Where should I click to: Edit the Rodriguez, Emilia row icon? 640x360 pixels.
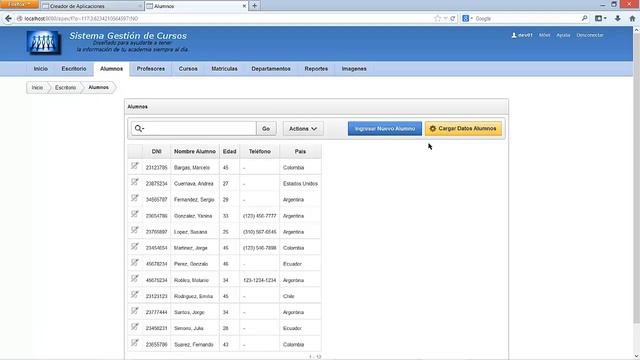click(x=135, y=294)
